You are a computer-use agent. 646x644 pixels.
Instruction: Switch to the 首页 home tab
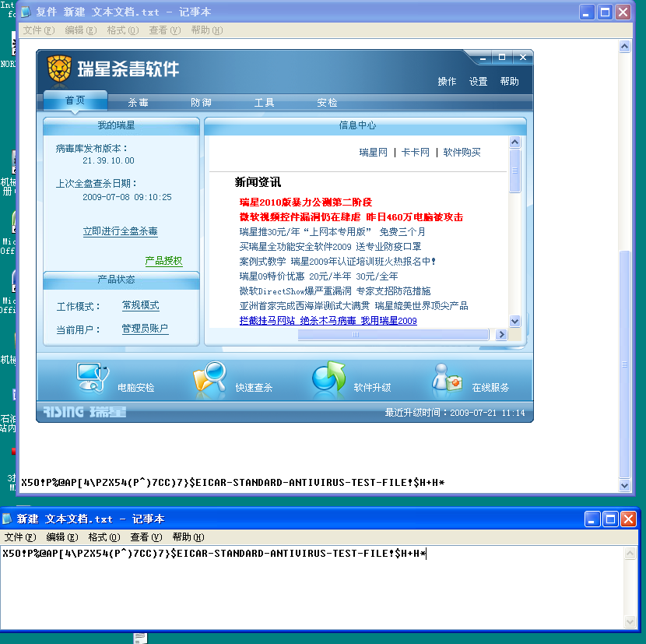click(x=75, y=100)
